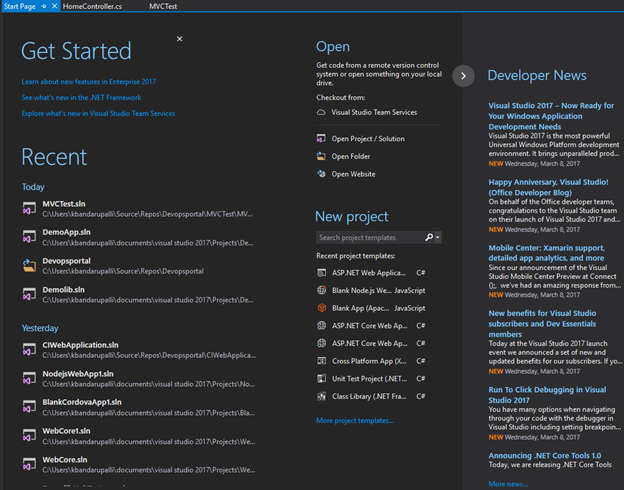
Task: Choose Open Website
Action: click(353, 174)
